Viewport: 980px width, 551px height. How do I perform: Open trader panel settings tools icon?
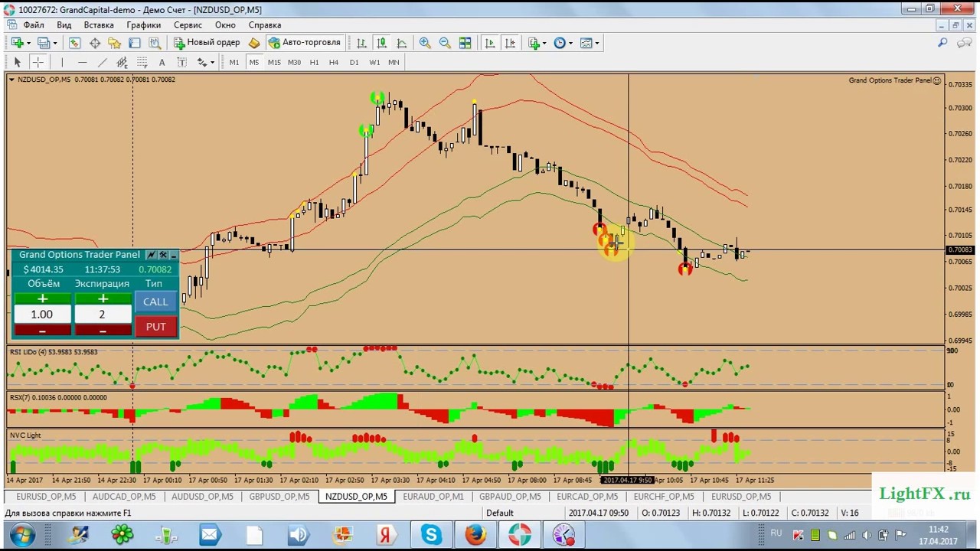pyautogui.click(x=163, y=255)
